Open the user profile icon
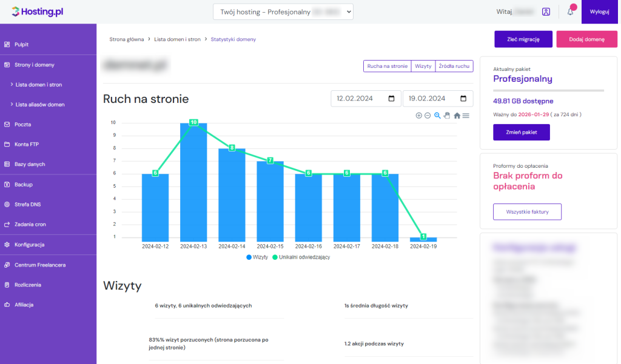Image resolution: width=621 pixels, height=364 pixels. [546, 12]
